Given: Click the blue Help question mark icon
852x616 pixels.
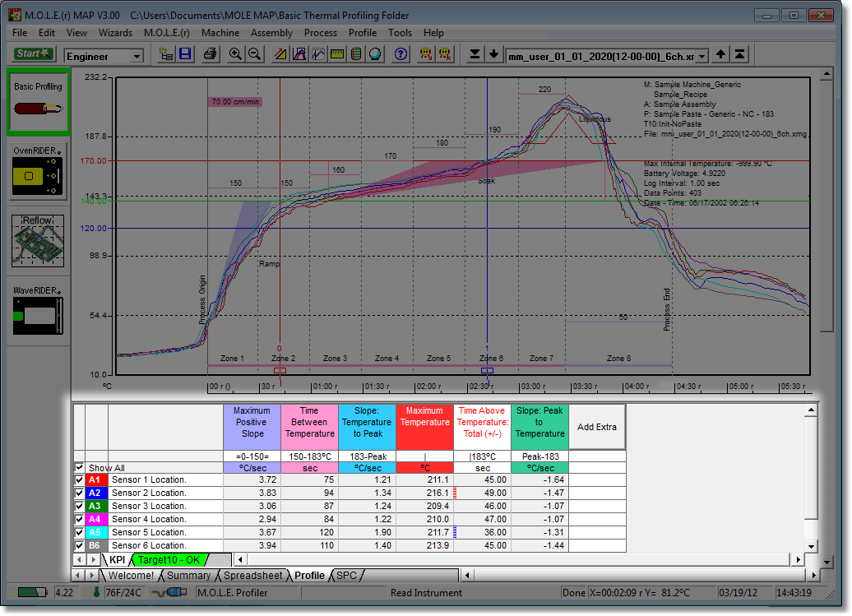Looking at the screenshot, I should coord(401,54).
